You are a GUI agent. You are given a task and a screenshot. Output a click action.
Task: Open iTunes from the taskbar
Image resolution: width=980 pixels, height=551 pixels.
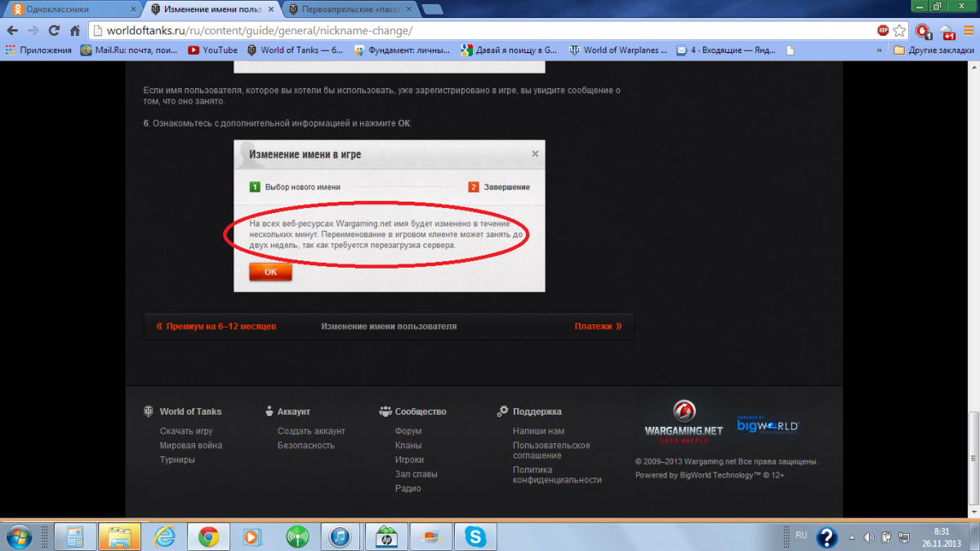(x=341, y=536)
